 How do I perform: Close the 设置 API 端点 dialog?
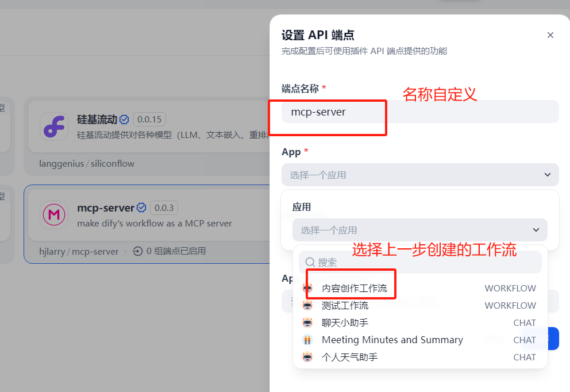coord(550,35)
